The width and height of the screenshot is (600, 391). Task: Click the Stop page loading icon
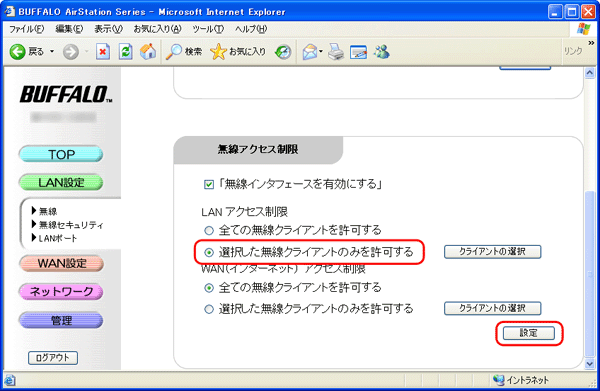[103, 52]
